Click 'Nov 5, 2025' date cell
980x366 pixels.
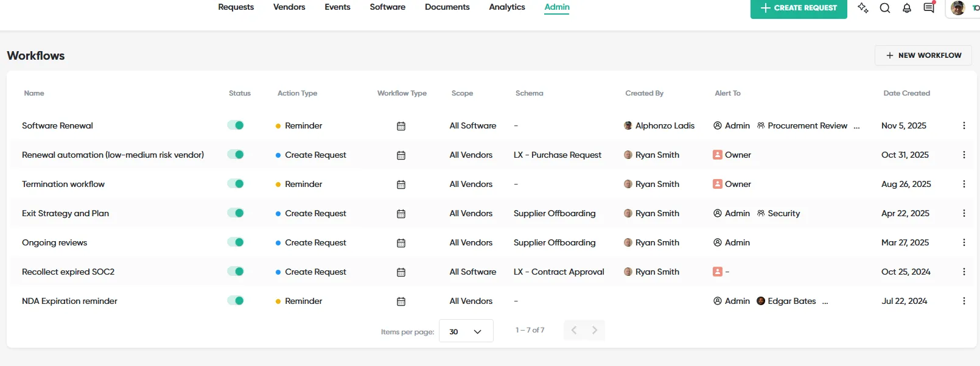pyautogui.click(x=904, y=125)
